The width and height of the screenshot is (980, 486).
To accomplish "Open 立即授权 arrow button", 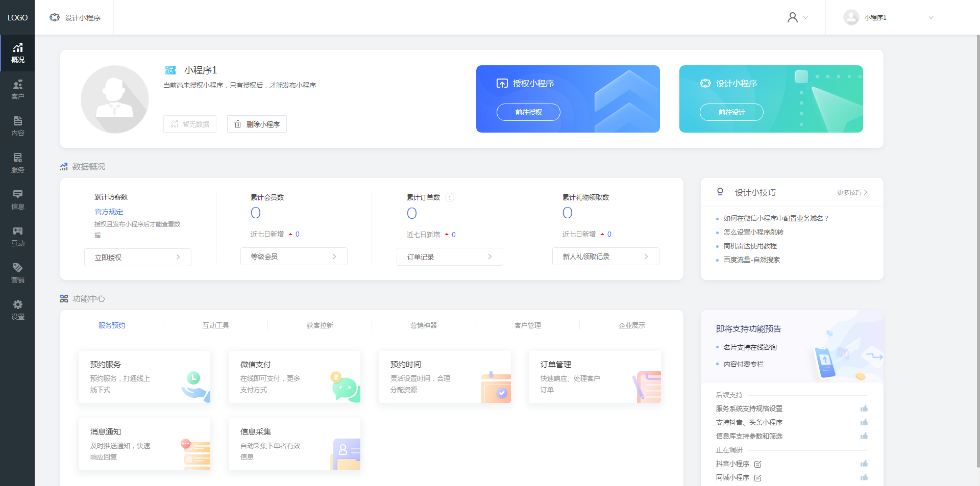I will pos(138,257).
